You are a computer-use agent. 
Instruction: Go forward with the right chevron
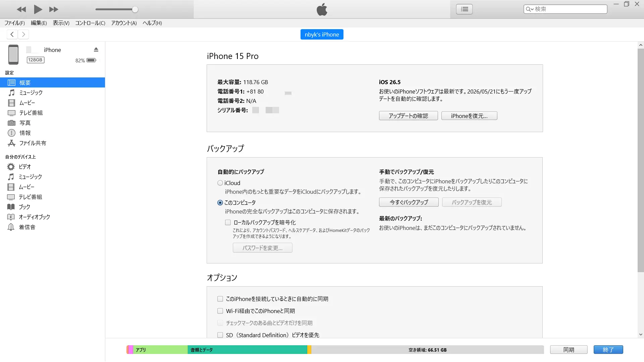click(x=23, y=34)
